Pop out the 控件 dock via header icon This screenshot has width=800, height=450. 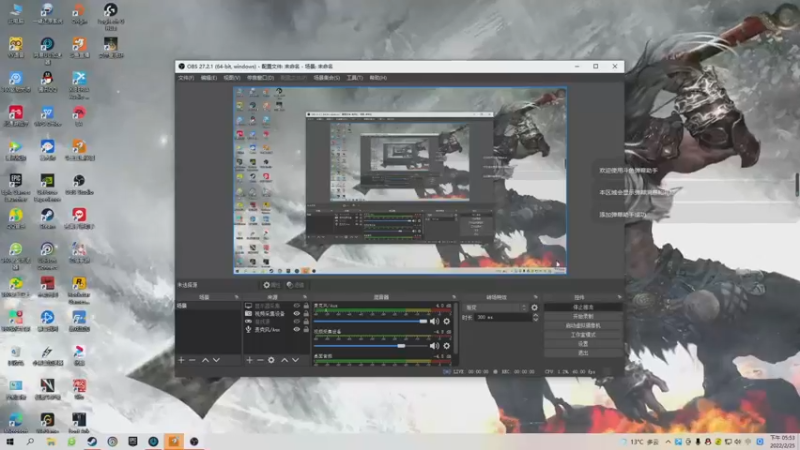pos(619,297)
